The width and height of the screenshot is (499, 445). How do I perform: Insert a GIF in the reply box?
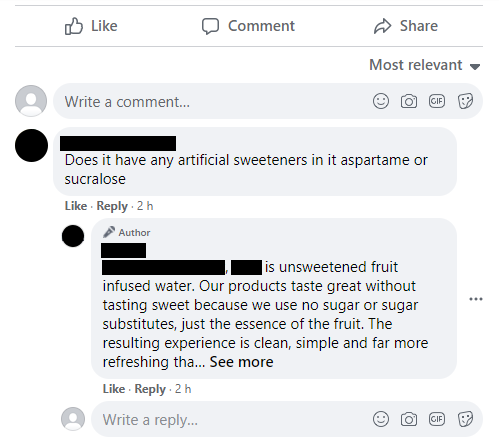coord(437,419)
